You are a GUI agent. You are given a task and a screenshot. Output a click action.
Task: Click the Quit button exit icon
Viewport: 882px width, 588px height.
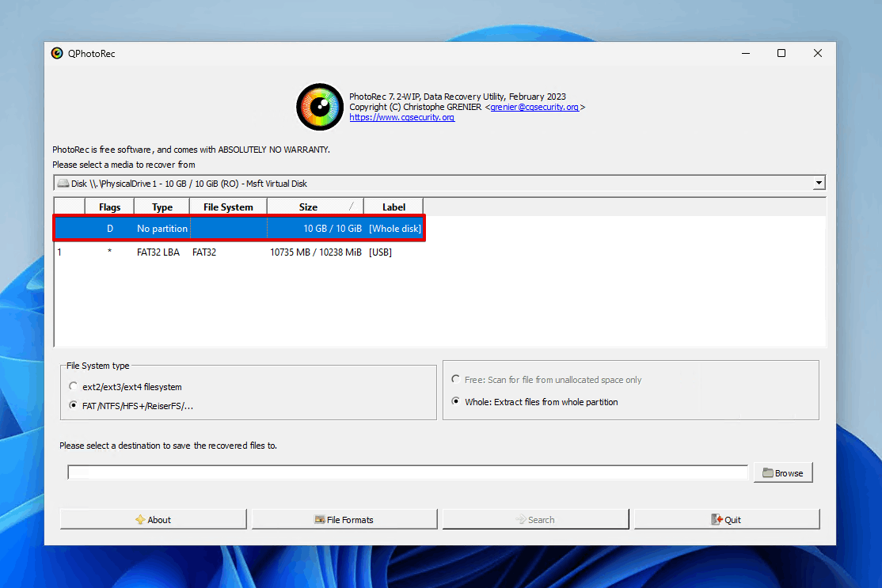tap(717, 520)
